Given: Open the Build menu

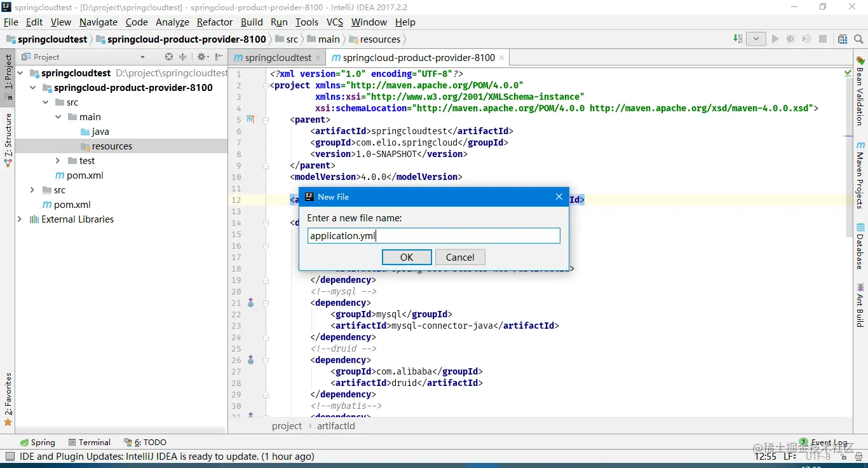Looking at the screenshot, I should point(252,22).
